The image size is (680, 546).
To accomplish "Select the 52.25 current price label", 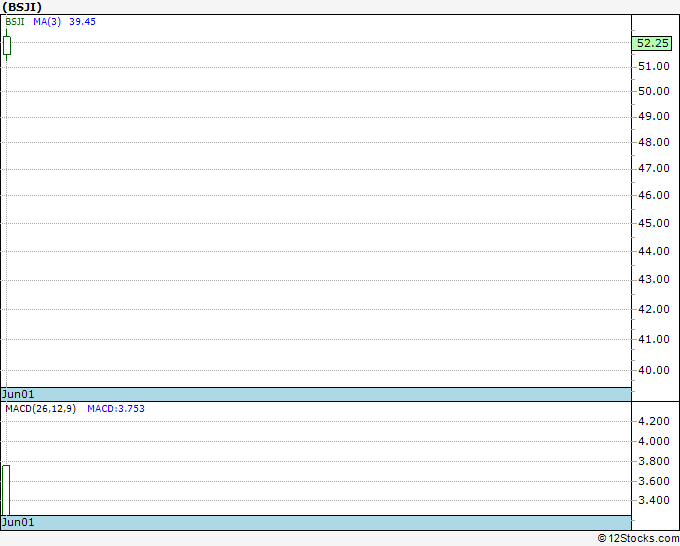I will tap(652, 43).
